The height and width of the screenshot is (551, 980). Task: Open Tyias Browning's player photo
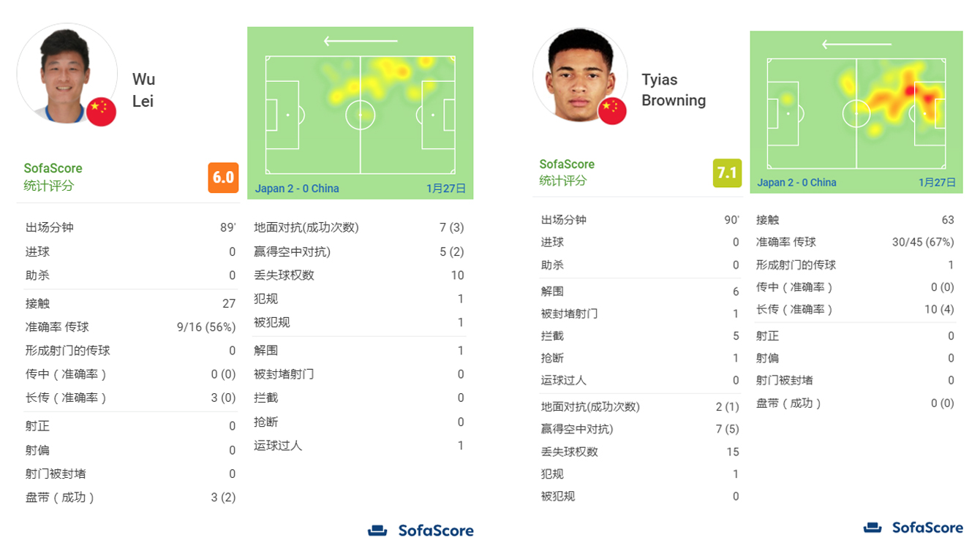[580, 75]
